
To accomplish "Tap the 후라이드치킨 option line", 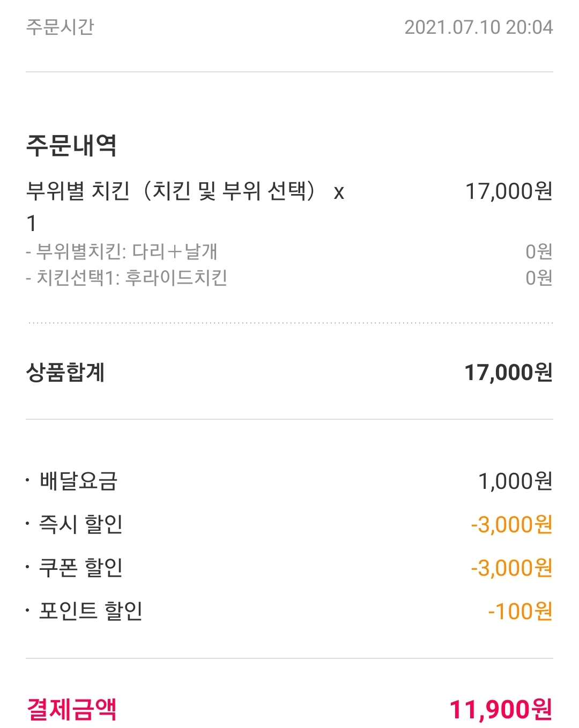I will [127, 278].
